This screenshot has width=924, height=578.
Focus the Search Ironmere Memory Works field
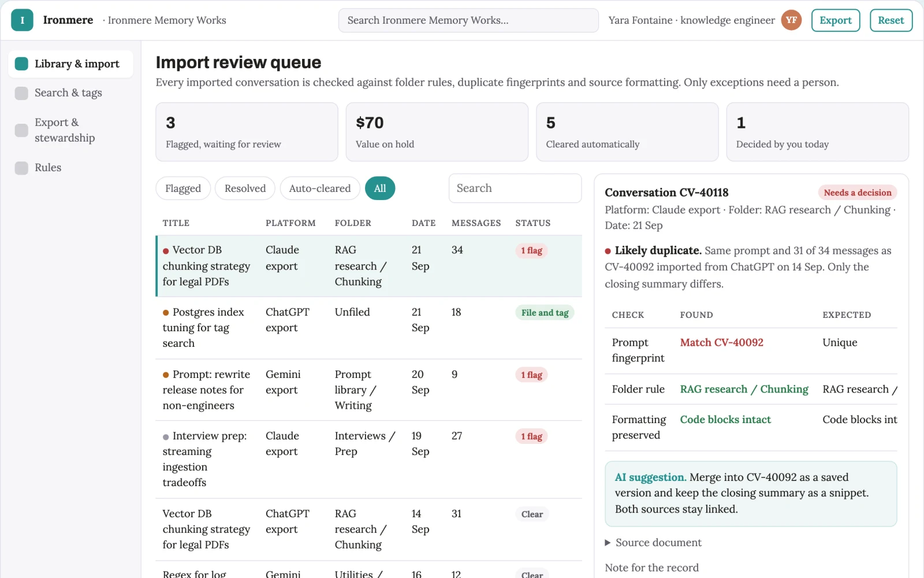pos(468,20)
